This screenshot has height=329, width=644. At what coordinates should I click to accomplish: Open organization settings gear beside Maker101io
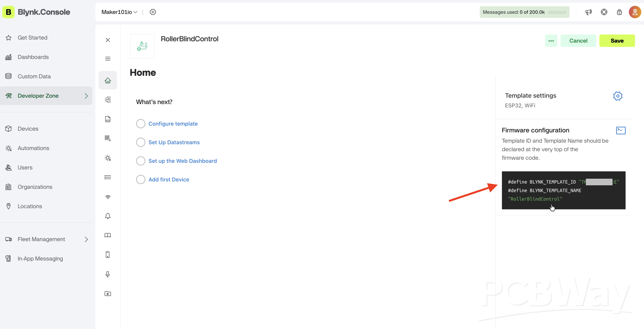click(x=153, y=12)
